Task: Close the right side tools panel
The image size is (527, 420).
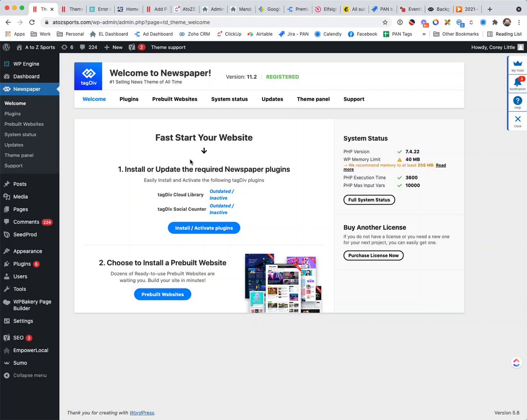Action: pyautogui.click(x=518, y=121)
